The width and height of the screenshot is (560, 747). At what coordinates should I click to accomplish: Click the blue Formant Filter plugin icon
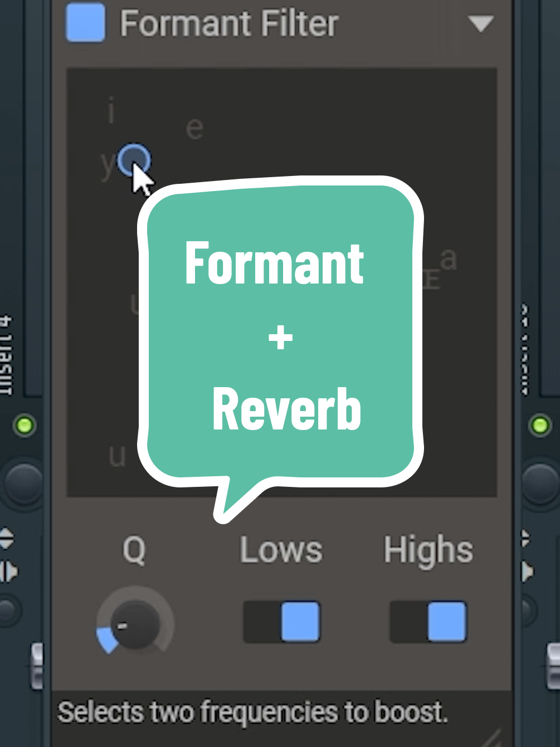85,23
